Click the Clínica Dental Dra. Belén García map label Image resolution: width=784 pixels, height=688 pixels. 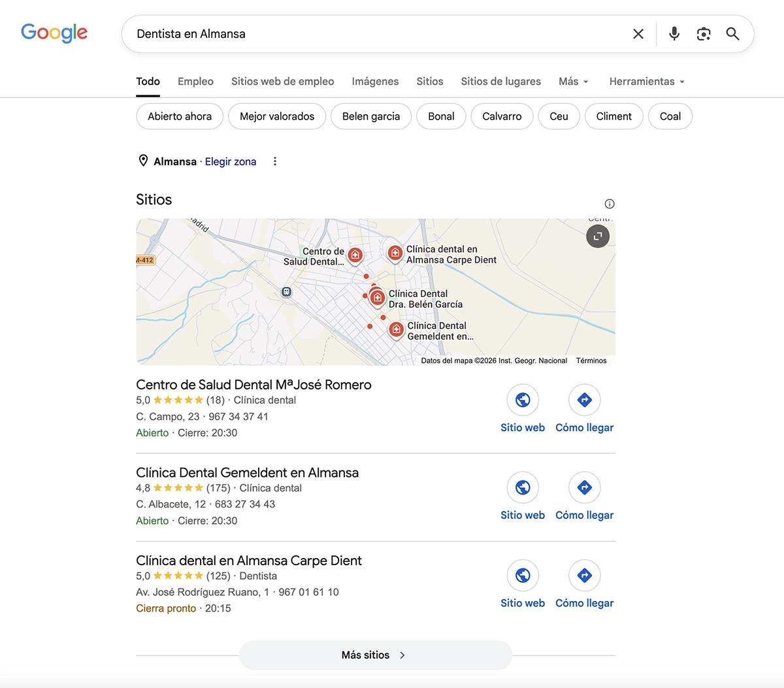pyautogui.click(x=425, y=299)
